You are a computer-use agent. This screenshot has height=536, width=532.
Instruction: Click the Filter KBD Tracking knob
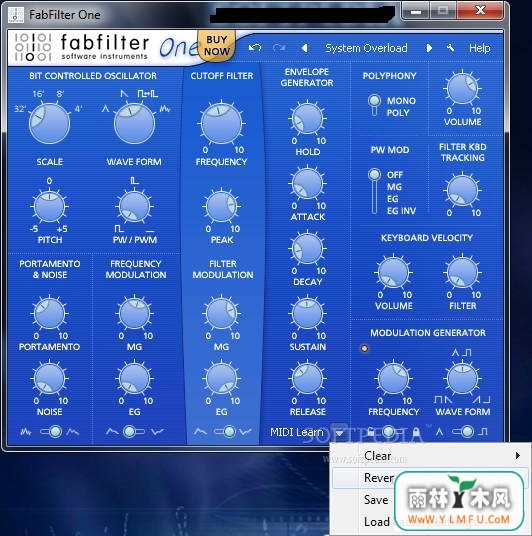(463, 191)
